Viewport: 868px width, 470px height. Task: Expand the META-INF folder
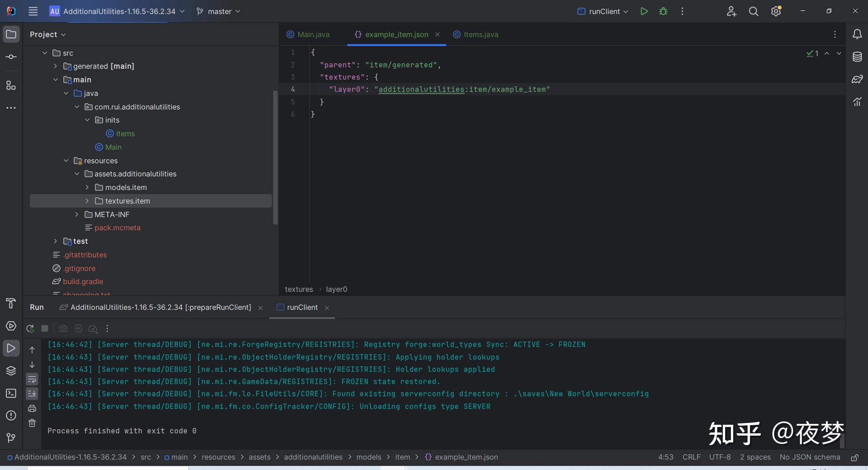tap(76, 214)
